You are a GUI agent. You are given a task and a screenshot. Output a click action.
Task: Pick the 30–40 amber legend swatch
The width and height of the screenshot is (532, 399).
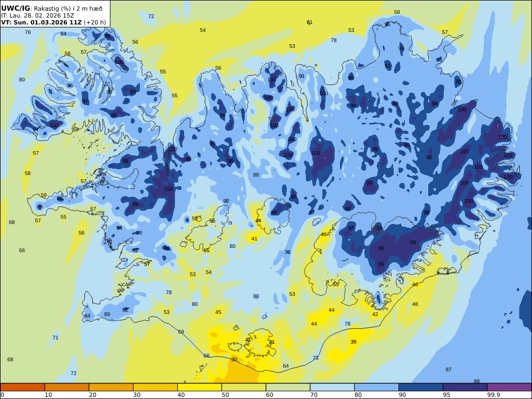pyautogui.click(x=155, y=387)
